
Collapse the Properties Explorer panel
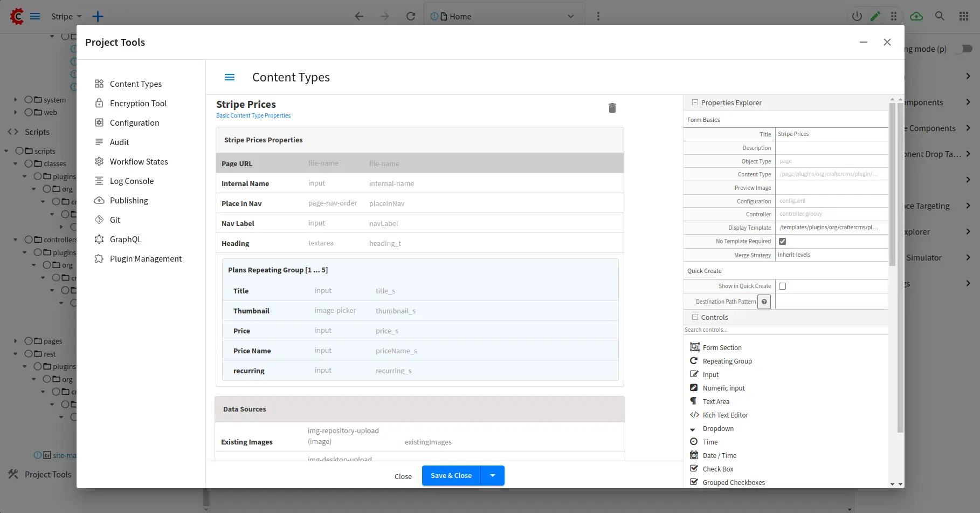pos(695,102)
